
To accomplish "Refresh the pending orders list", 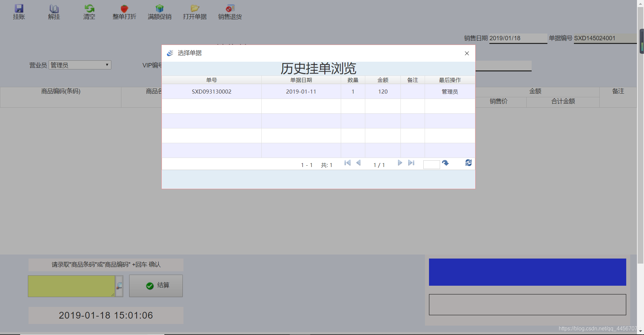I will pos(469,163).
